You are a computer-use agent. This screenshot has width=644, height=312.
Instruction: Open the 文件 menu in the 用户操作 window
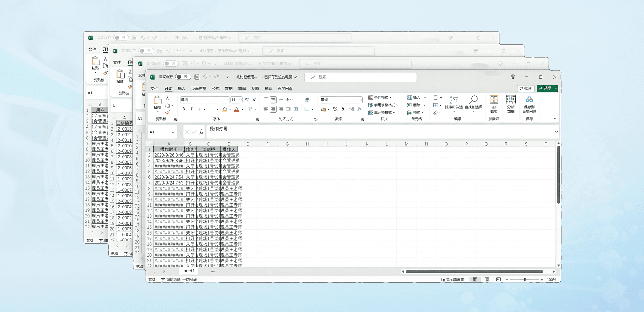(92, 49)
